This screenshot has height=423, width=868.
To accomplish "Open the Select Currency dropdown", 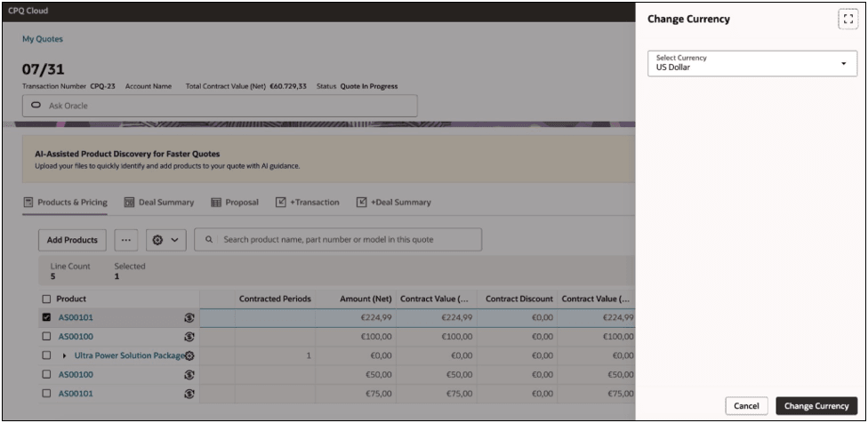I will (752, 63).
